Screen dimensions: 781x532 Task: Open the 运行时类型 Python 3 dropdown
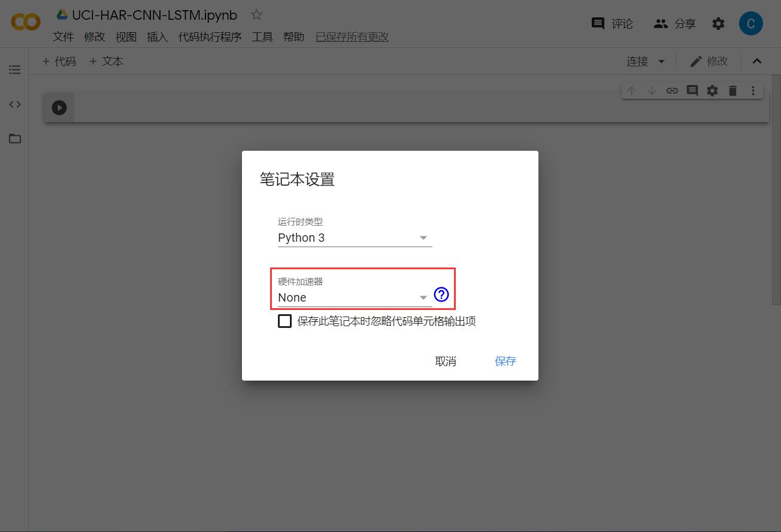[x=355, y=238]
